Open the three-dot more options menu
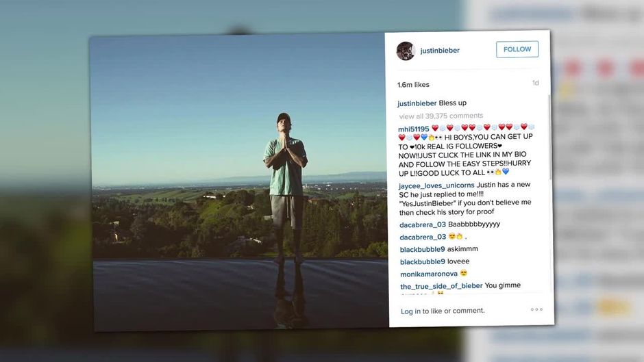Screen dimensions: 644x362 tap(536, 309)
